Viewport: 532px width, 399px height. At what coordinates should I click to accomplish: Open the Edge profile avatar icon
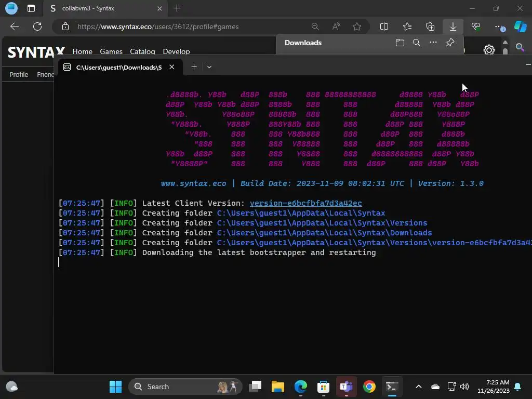11,8
